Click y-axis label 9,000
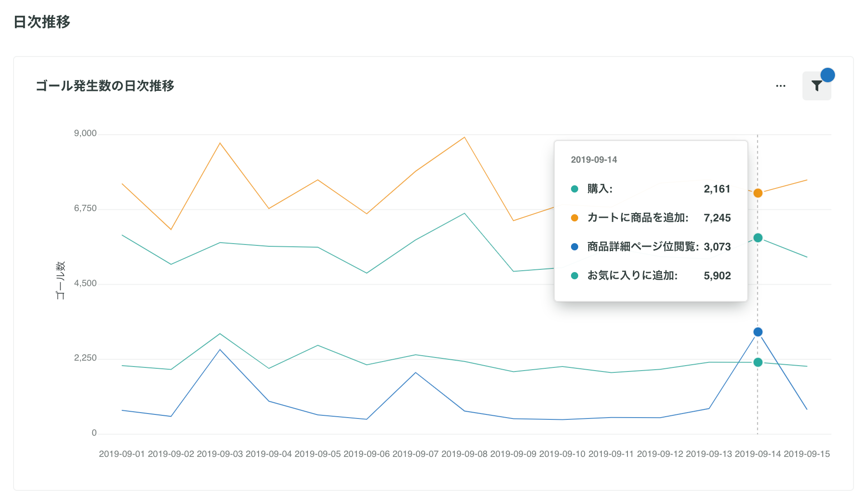 85,133
